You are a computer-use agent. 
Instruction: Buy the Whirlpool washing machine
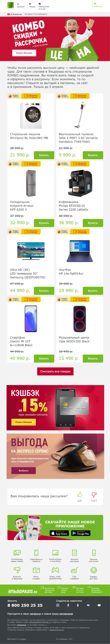44,155
